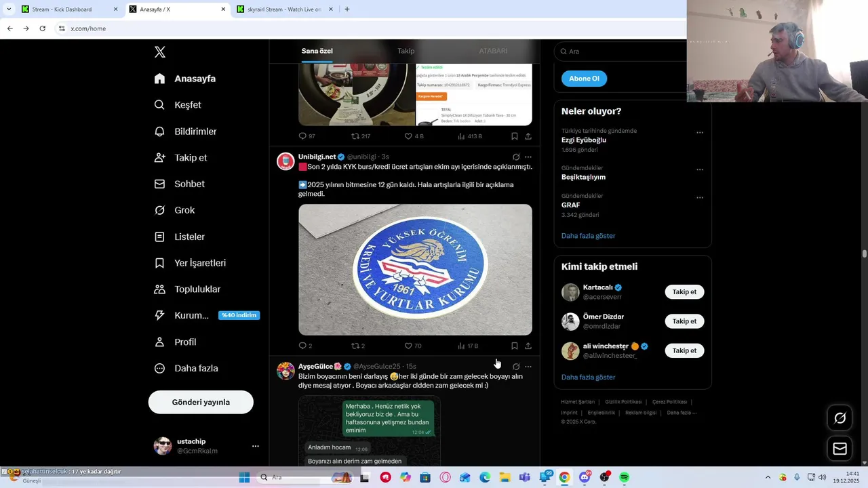Switch to Stream - Kick Dashboard tab
The height and width of the screenshot is (488, 868).
(69, 9)
